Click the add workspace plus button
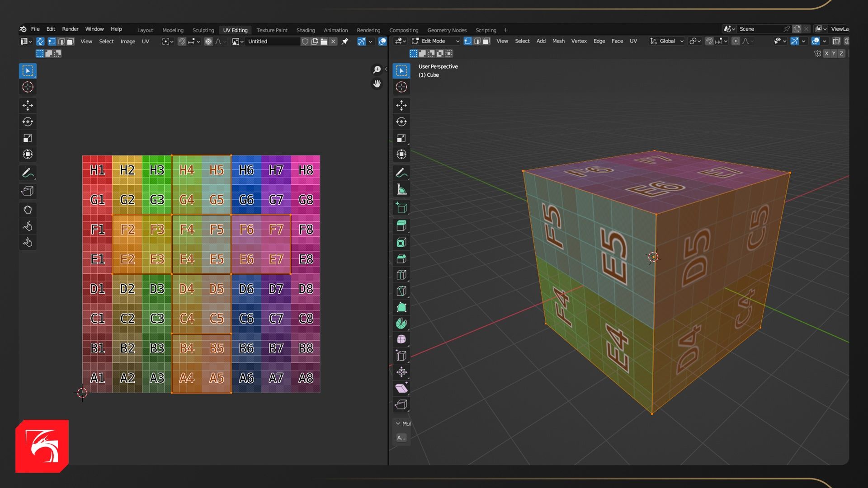868x488 pixels. click(505, 30)
